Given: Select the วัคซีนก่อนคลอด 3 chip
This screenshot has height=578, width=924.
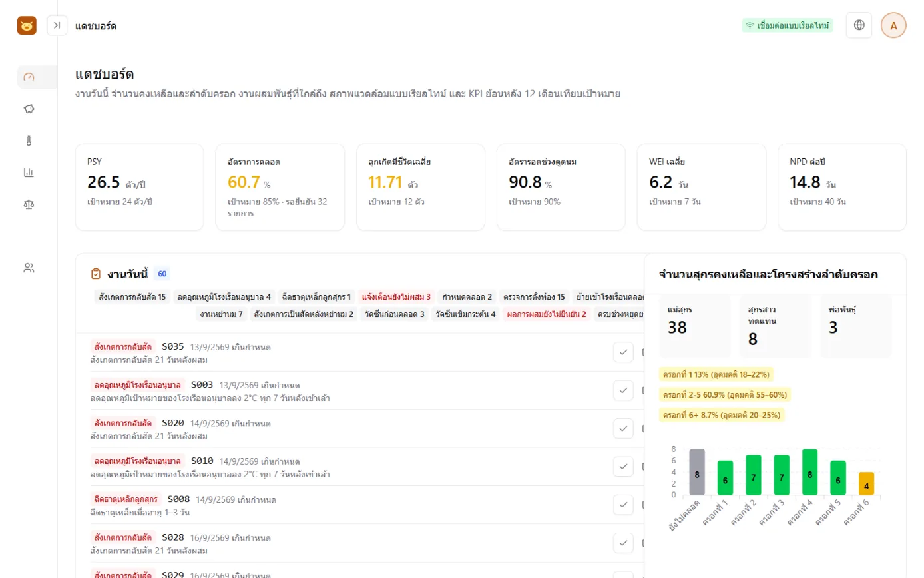Looking at the screenshot, I should (x=394, y=314).
